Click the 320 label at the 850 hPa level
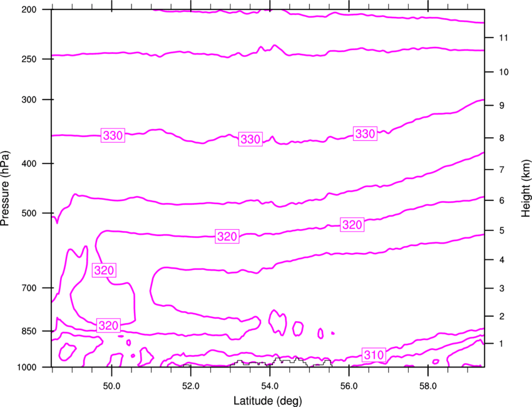The height and width of the screenshot is (407, 532). tap(108, 326)
